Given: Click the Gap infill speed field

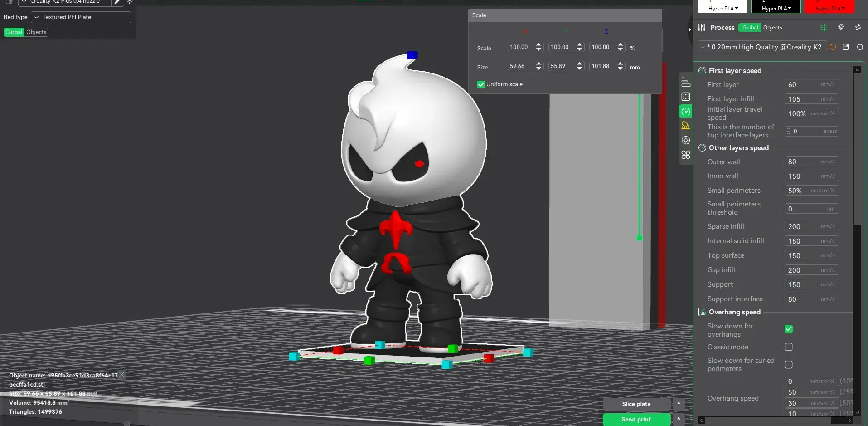Looking at the screenshot, I should tap(811, 270).
